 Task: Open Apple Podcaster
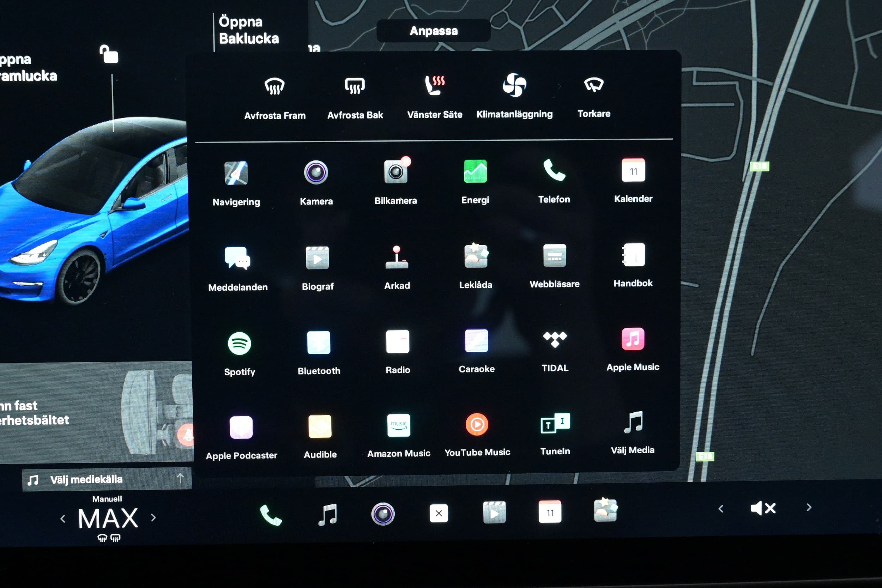pos(241,438)
